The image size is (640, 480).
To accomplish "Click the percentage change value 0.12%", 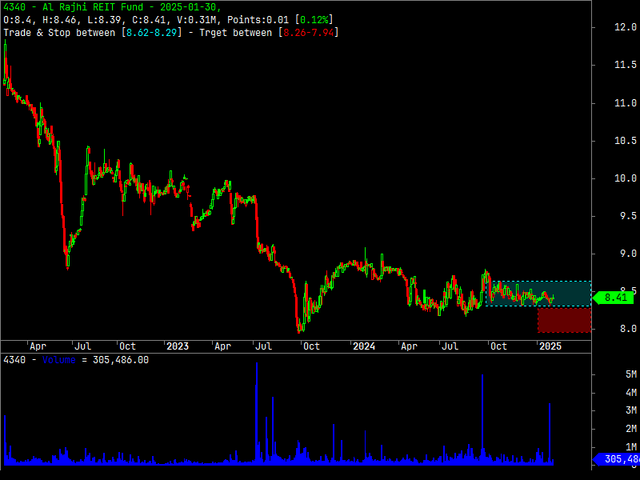I will coord(314,20).
